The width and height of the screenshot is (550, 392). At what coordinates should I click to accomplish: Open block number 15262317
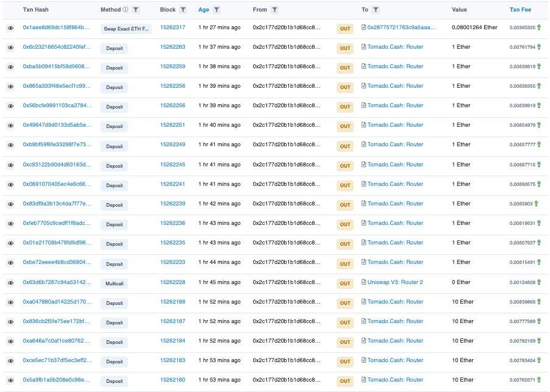pos(173,27)
